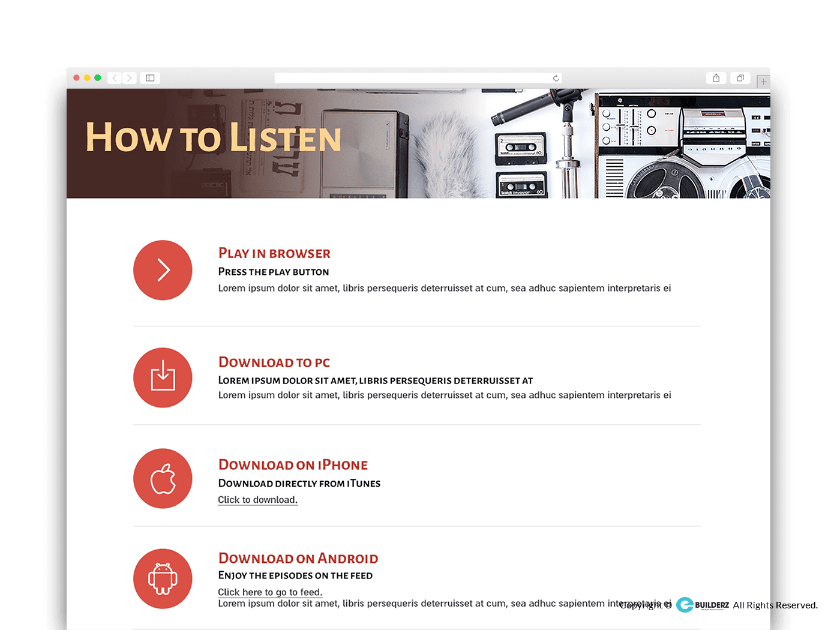Click the Builderz logo in footer

click(x=703, y=605)
